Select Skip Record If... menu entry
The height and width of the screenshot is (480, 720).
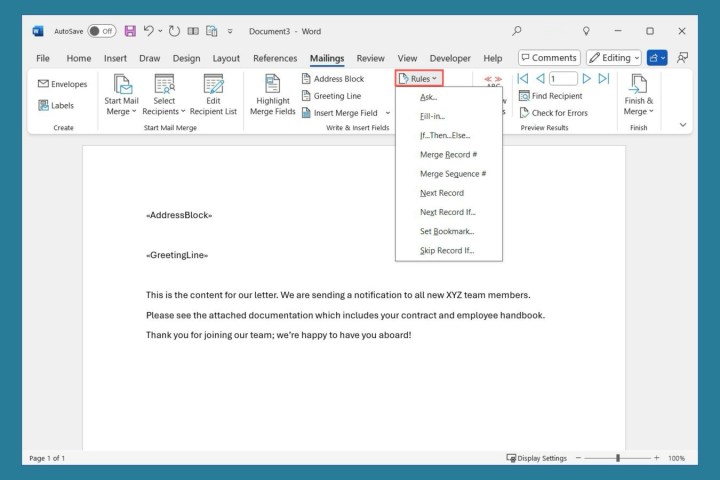pyautogui.click(x=447, y=250)
